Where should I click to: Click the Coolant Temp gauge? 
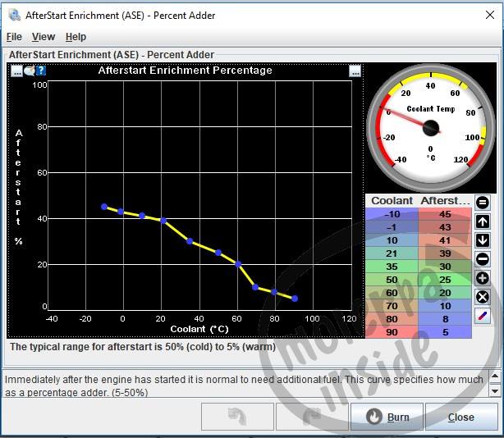tap(431, 128)
